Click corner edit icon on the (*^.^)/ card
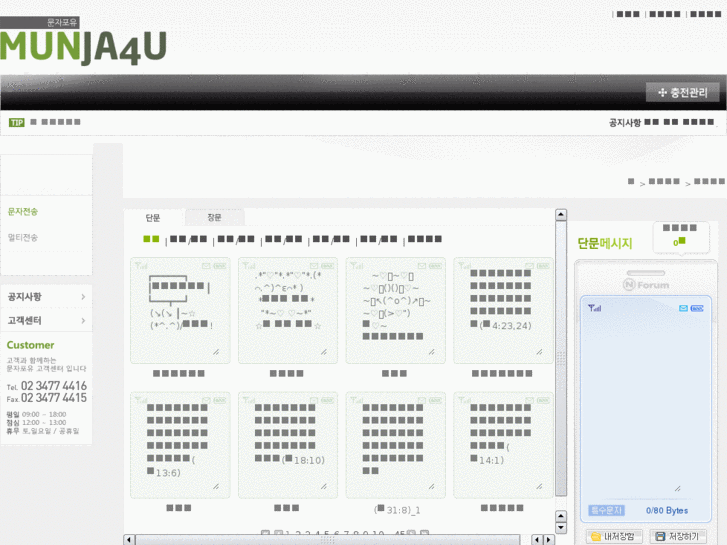Screen dimensions: 727x545 coord(216,352)
